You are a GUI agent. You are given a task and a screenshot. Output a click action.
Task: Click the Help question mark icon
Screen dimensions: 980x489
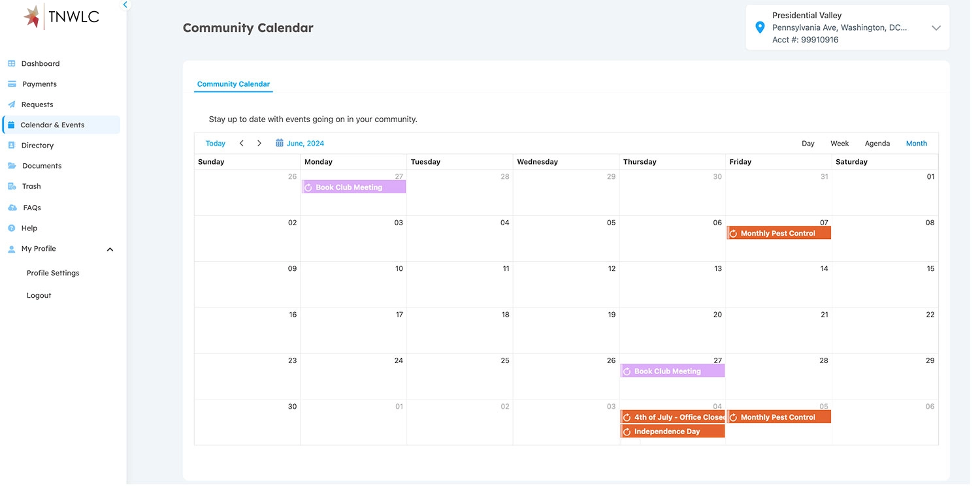(x=11, y=229)
